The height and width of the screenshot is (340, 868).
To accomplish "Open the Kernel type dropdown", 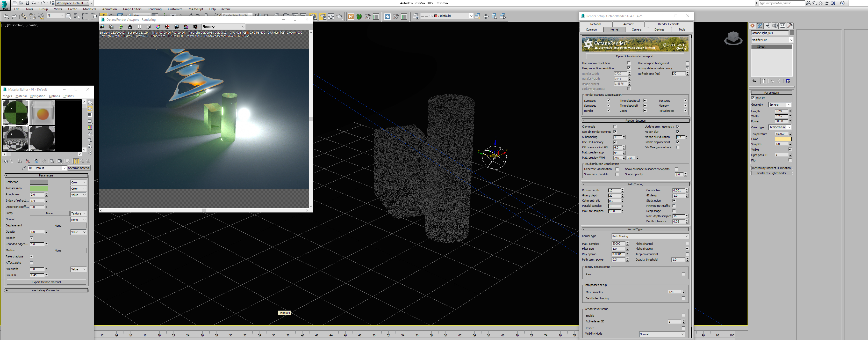I will [650, 236].
